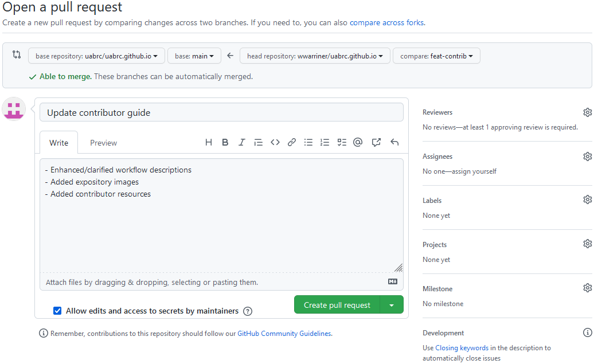The height and width of the screenshot is (364, 594).
Task: Add a link using the link icon
Action: [292, 143]
